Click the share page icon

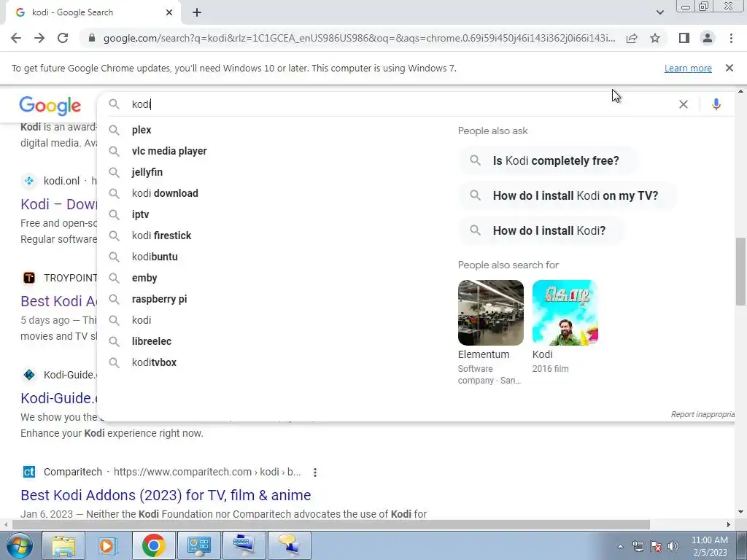632,38
